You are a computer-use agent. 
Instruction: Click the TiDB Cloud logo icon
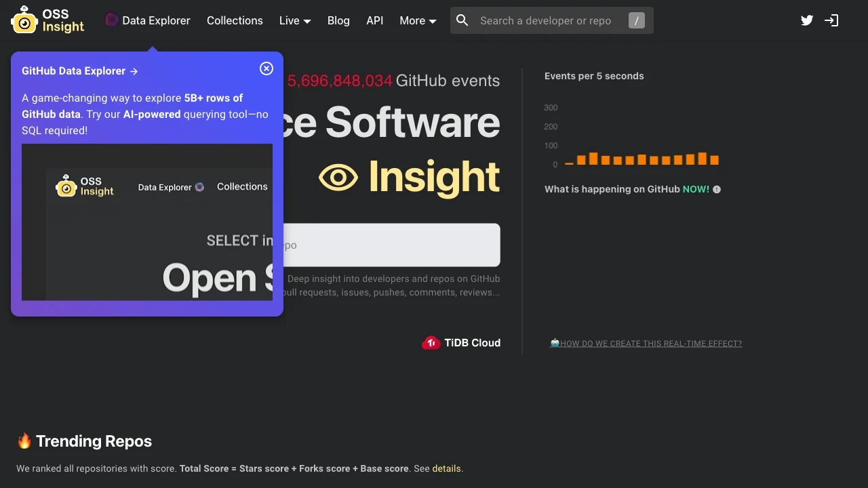click(432, 343)
